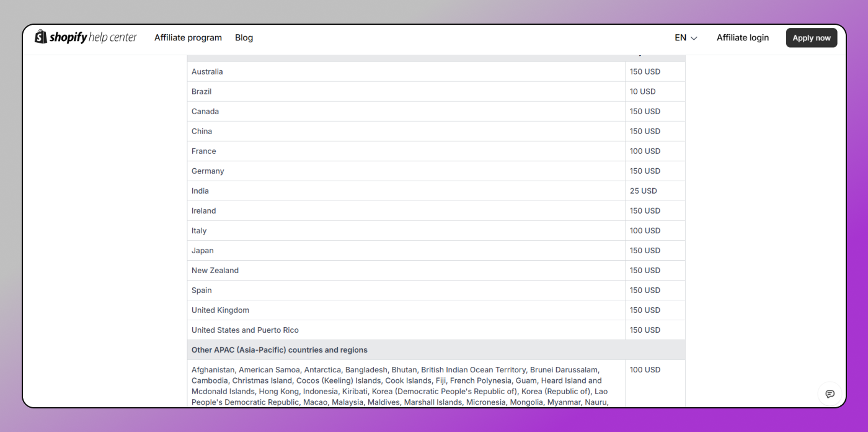868x432 pixels.
Task: Click the Affiliate login link
Action: 742,38
